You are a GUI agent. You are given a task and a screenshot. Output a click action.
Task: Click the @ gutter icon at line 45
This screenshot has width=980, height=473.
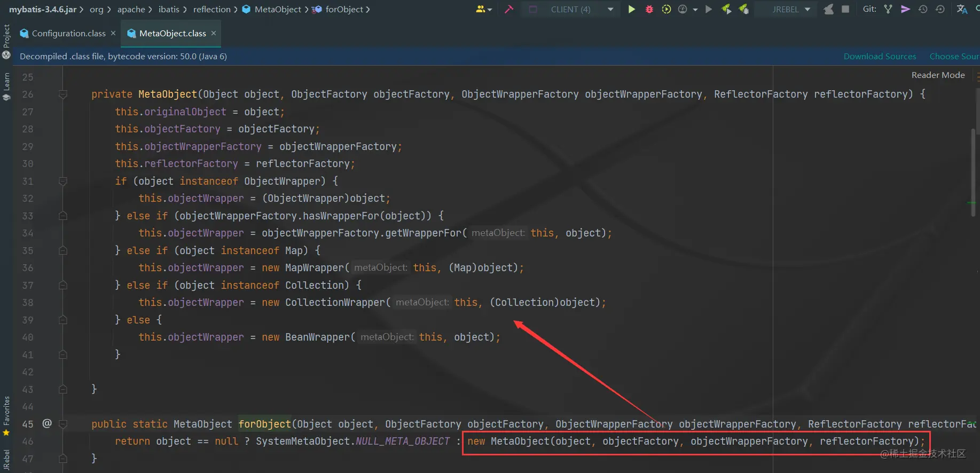pyautogui.click(x=47, y=423)
